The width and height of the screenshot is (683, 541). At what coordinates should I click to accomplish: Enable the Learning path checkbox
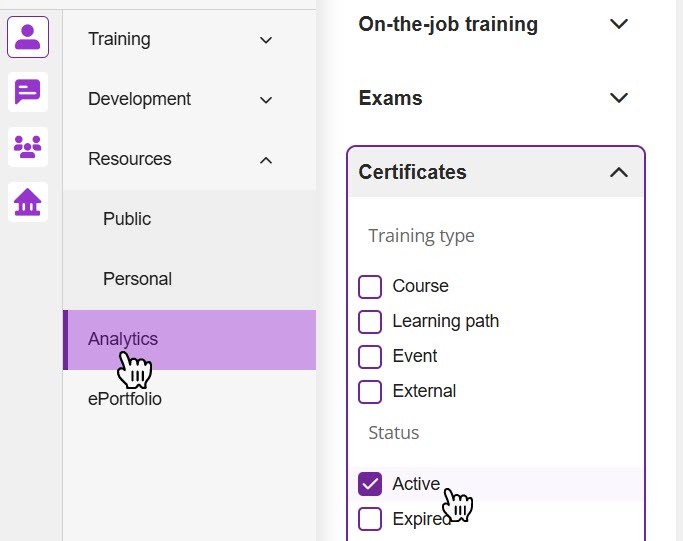click(370, 322)
